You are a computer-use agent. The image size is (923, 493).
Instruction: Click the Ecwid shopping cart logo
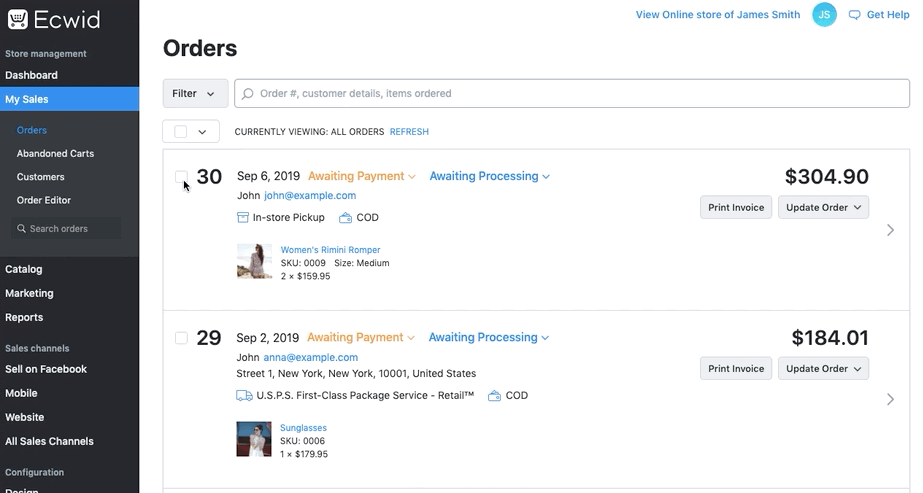tap(17, 19)
